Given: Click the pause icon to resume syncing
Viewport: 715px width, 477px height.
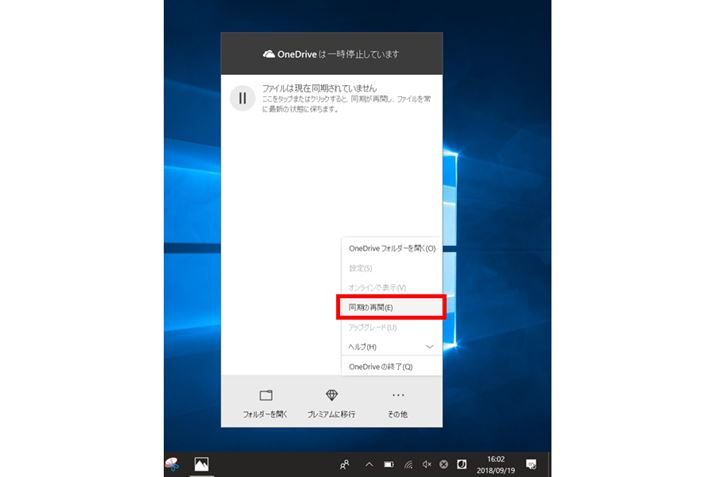Looking at the screenshot, I should click(242, 98).
